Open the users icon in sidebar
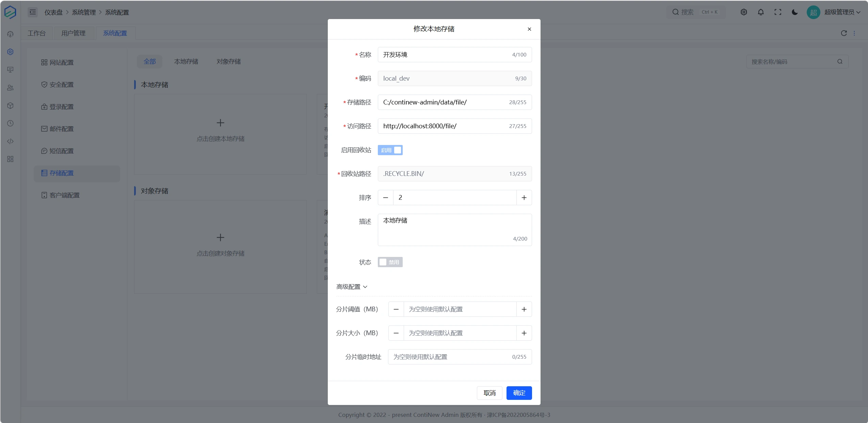The width and height of the screenshot is (868, 423). point(10,87)
